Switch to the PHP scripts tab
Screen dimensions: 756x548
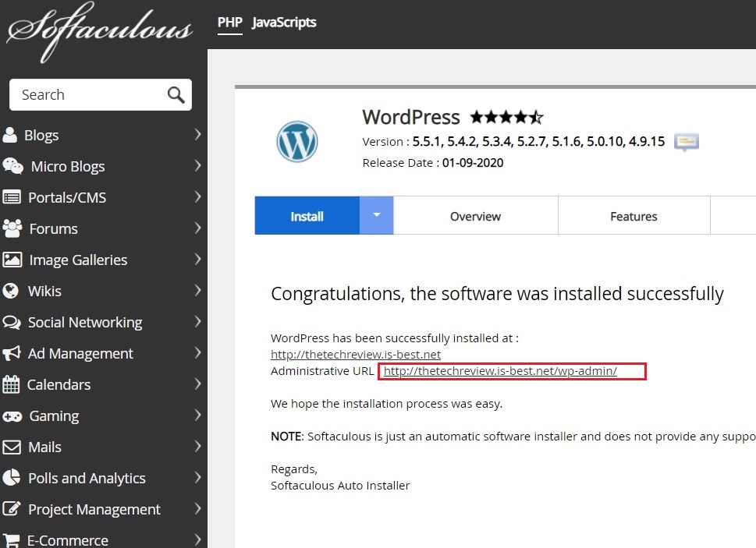pos(229,23)
